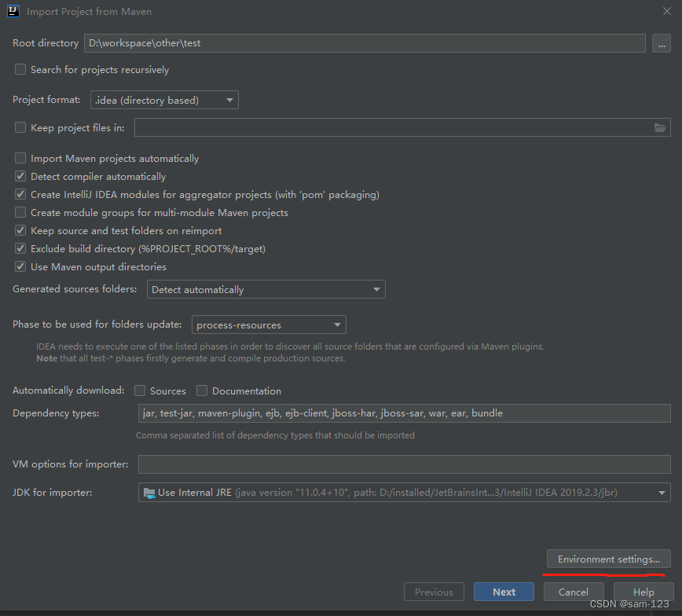
Task: Enable automatic download of Sources
Action: point(140,390)
